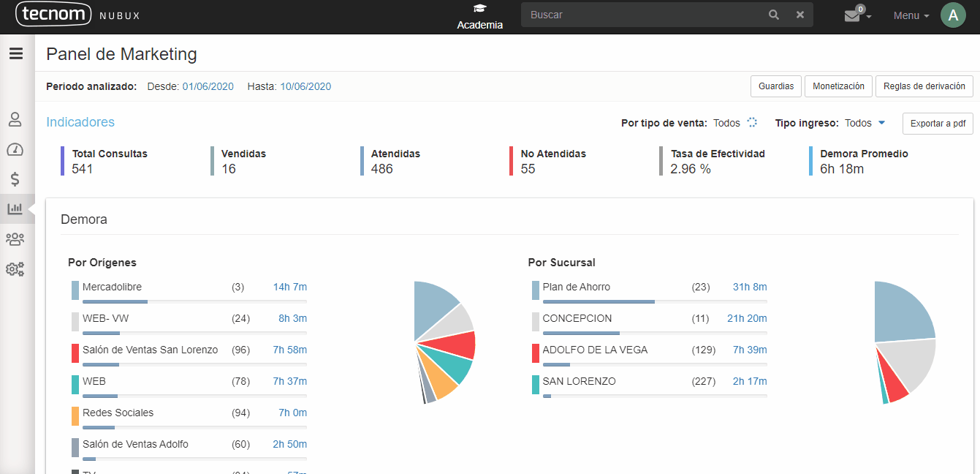
Task: Change the Desde date 01/06/2020
Action: 208,86
